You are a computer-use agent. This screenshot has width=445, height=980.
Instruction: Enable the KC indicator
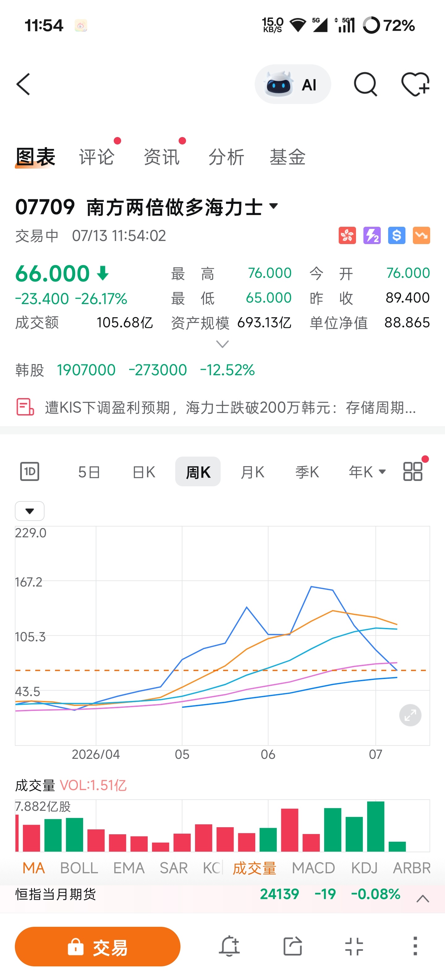[212, 868]
